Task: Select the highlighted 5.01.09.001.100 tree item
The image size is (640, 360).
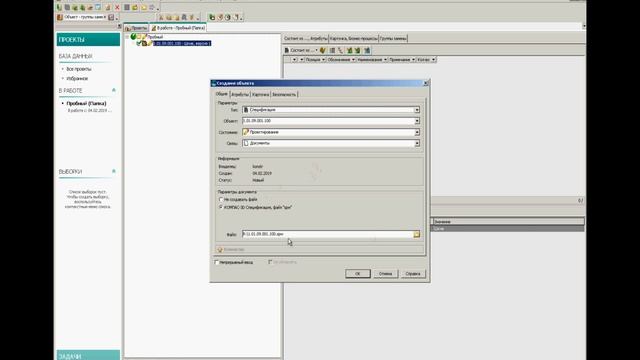Action: tap(182, 43)
